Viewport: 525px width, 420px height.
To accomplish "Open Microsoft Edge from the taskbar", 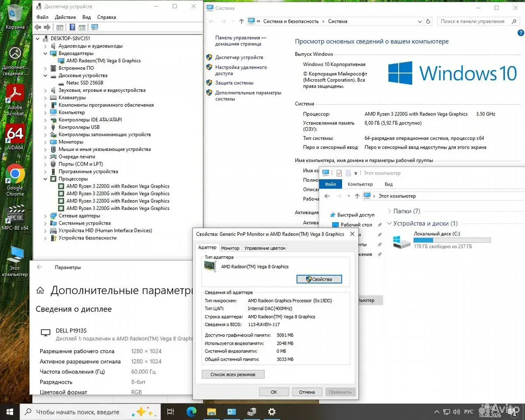I will point(191,412).
